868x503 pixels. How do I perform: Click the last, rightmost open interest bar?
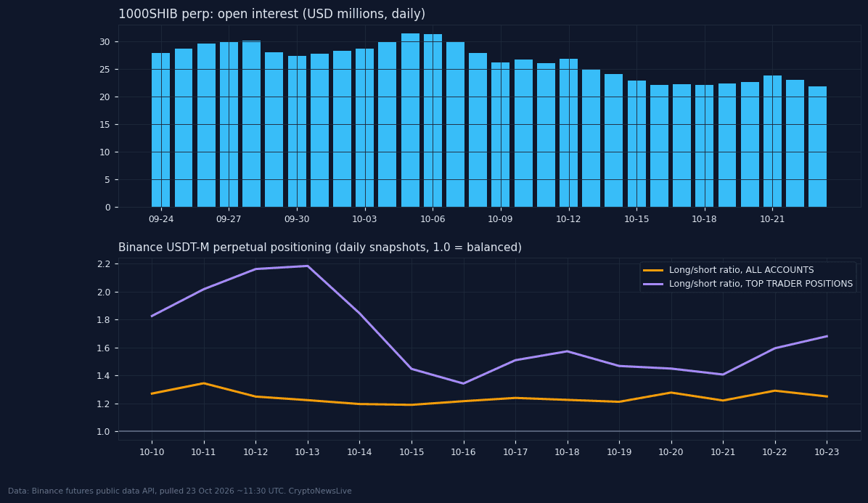click(818, 147)
